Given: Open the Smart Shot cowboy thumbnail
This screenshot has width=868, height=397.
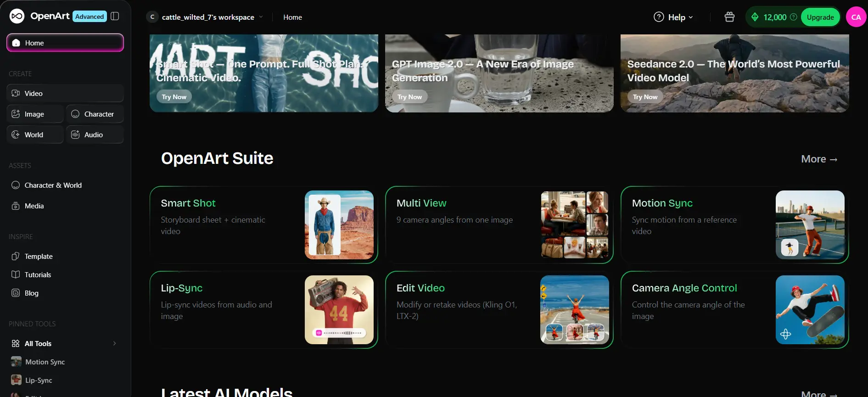Looking at the screenshot, I should pyautogui.click(x=339, y=225).
